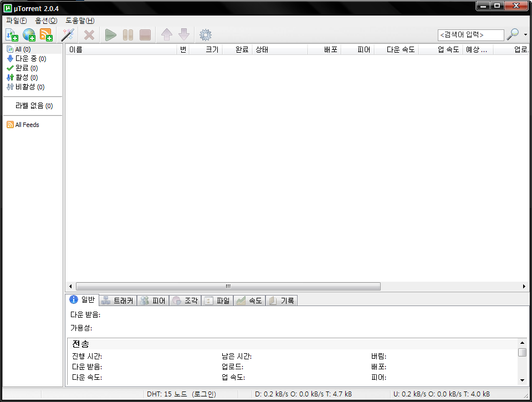Select 라벨 없음 (0) label

[34, 106]
